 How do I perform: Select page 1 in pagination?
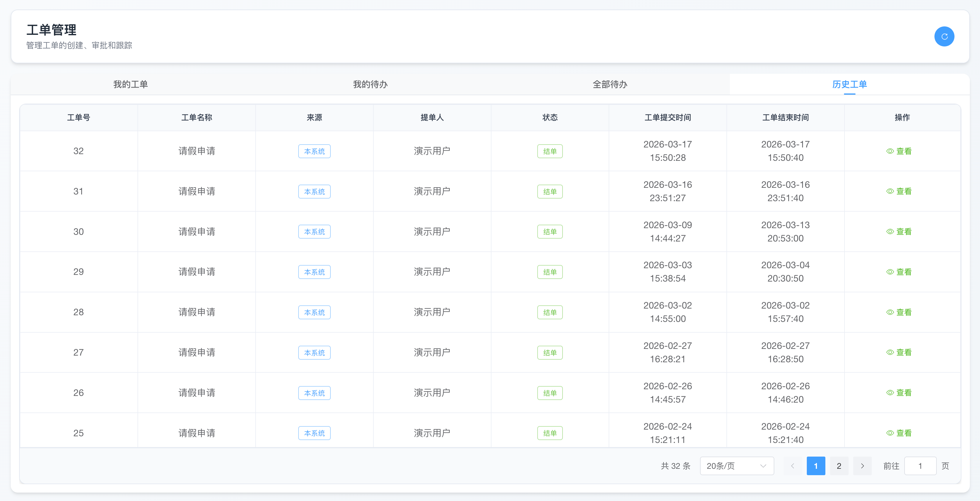coord(816,466)
